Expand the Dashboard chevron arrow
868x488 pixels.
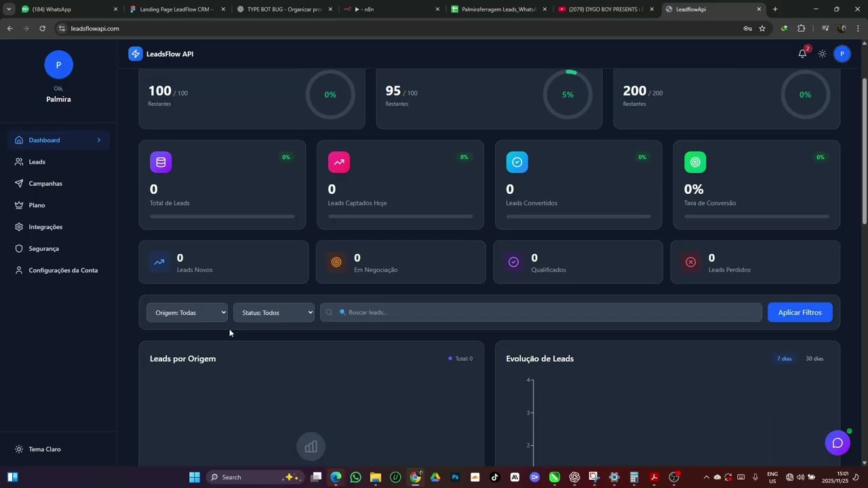(x=98, y=140)
